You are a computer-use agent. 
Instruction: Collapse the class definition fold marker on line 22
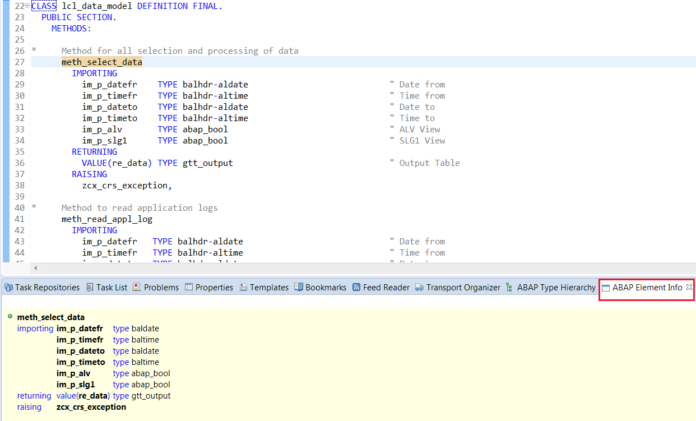(28, 6)
